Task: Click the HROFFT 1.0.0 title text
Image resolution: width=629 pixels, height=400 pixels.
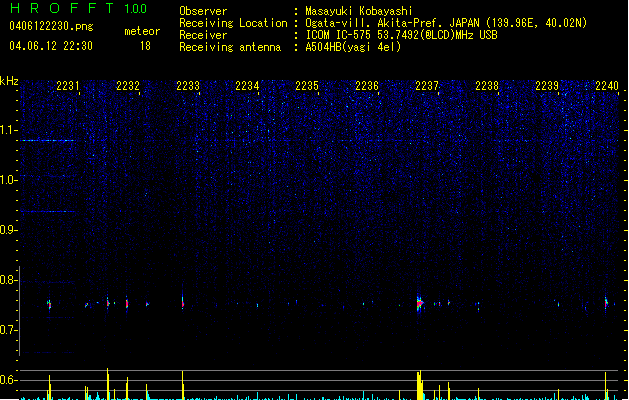Action: 79,8
